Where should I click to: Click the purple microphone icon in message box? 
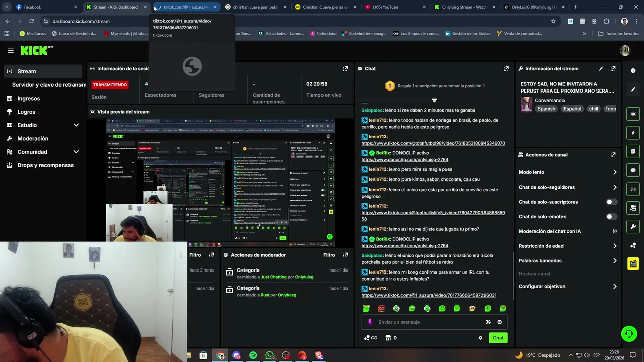[370, 322]
